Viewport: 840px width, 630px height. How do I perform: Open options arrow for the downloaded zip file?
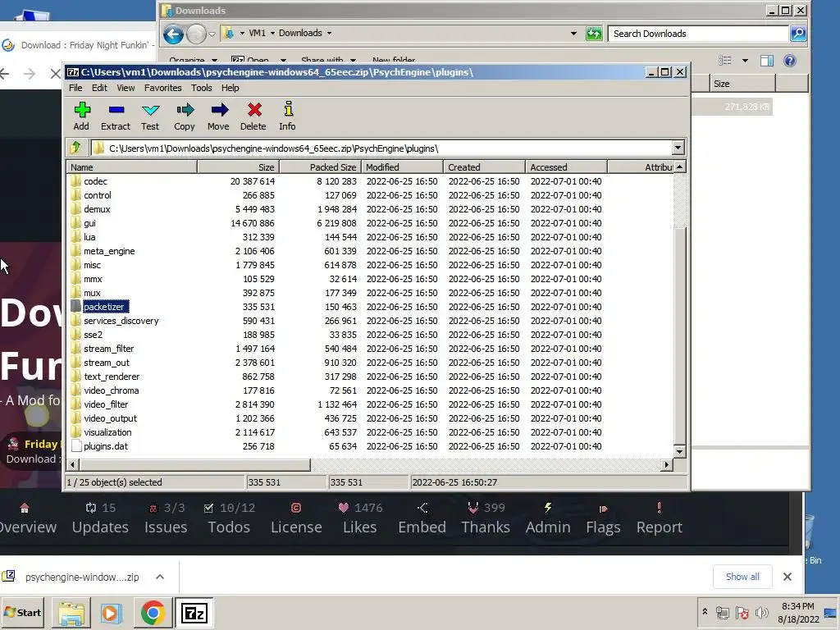(160, 577)
